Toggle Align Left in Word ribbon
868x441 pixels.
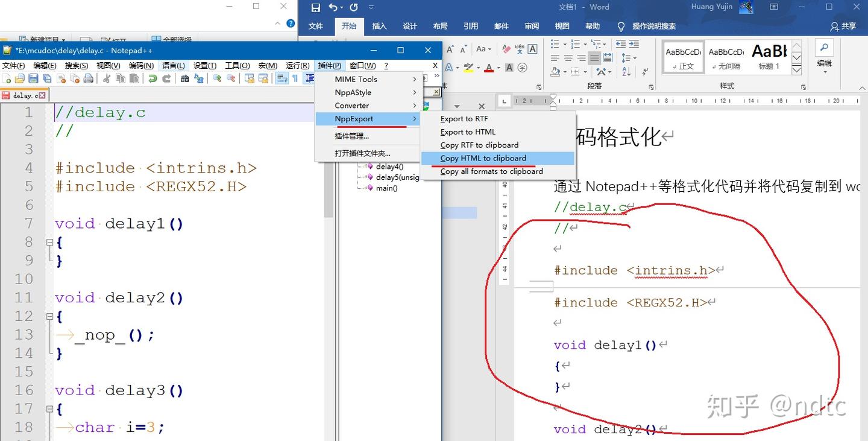[x=555, y=58]
